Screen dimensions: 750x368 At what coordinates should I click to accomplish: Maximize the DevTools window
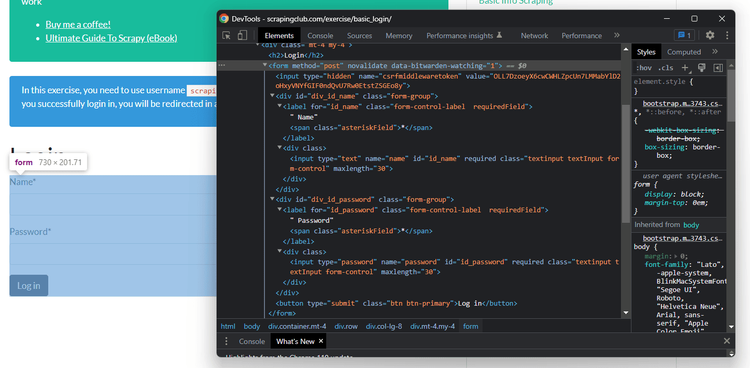[694, 19]
